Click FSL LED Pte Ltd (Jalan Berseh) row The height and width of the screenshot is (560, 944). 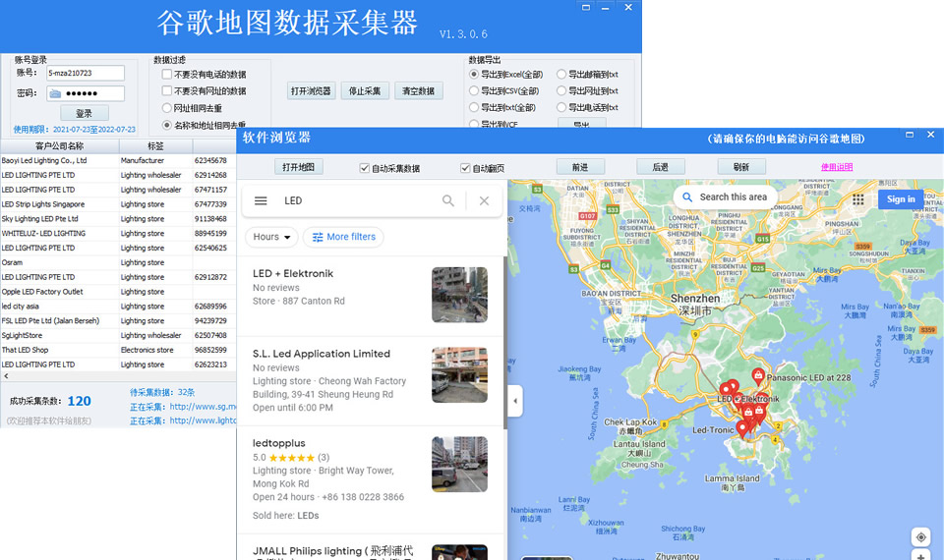click(117, 321)
